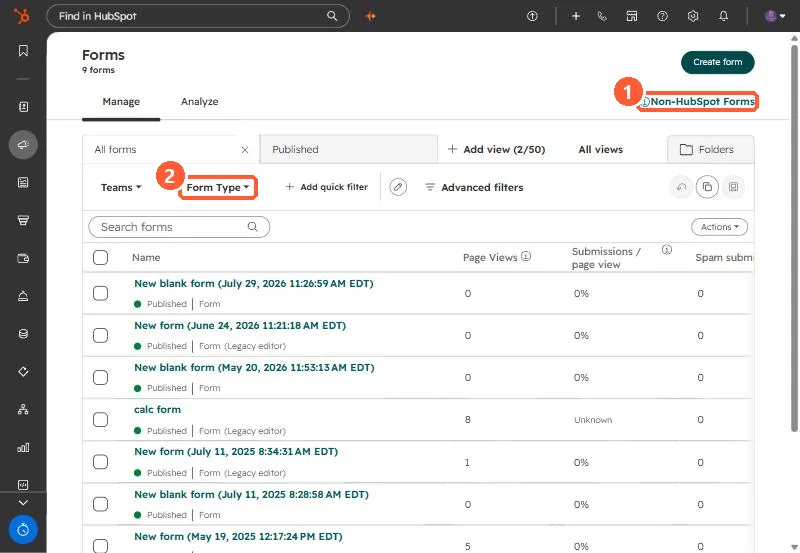This screenshot has width=800, height=553.
Task: Open the Bookmarks icon in left sidebar
Action: click(23, 51)
